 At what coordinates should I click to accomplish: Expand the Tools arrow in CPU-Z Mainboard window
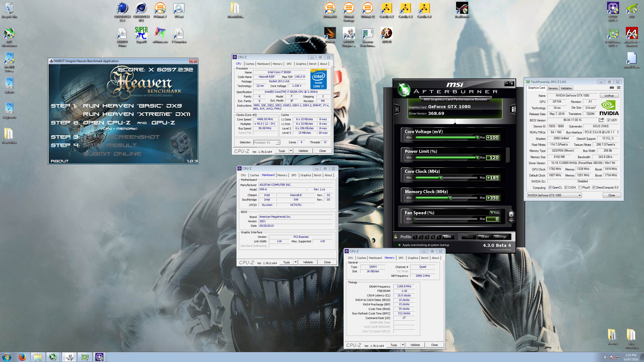pyautogui.click(x=296, y=262)
